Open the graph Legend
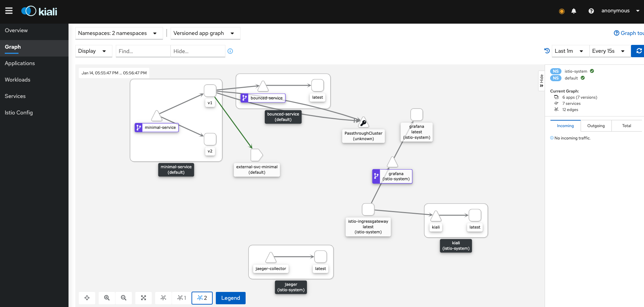This screenshot has height=307, width=644. pos(231,298)
